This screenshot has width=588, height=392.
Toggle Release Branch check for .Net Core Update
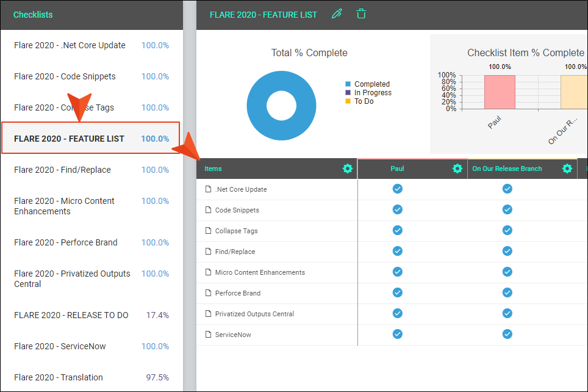point(507,189)
